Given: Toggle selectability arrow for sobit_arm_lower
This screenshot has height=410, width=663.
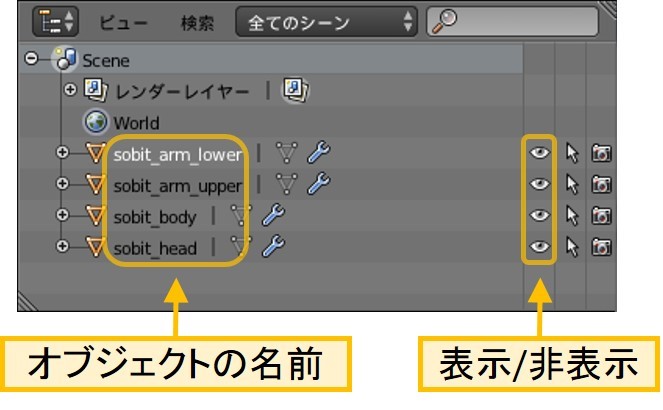Looking at the screenshot, I should [573, 154].
